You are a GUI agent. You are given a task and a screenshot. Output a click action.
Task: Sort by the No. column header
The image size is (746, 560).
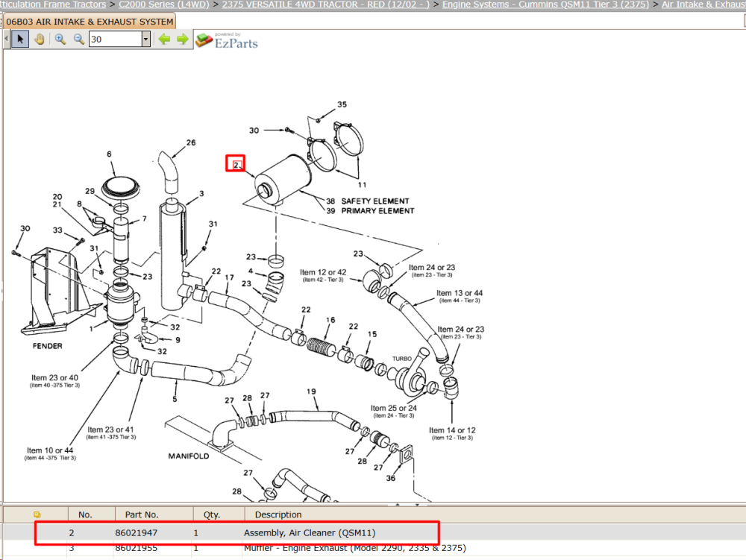tap(85, 515)
